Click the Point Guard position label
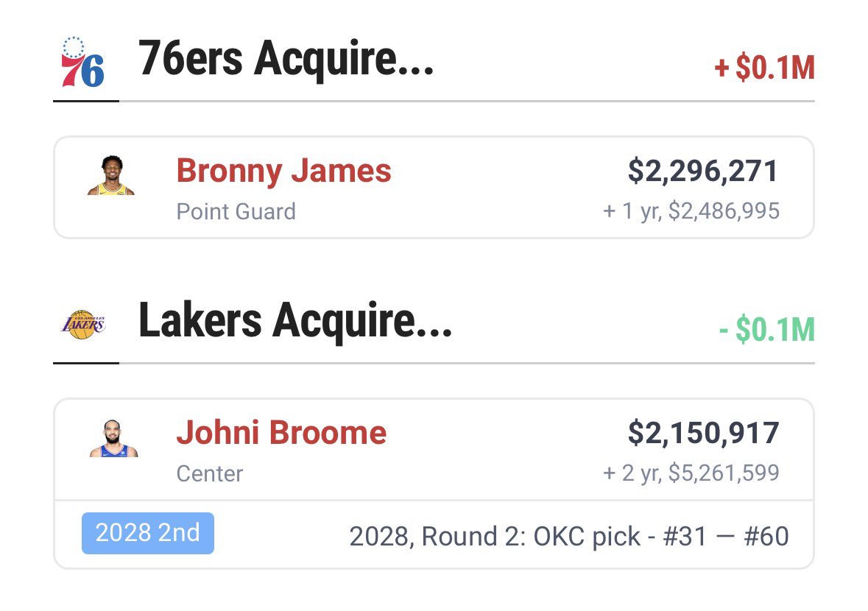 236,211
